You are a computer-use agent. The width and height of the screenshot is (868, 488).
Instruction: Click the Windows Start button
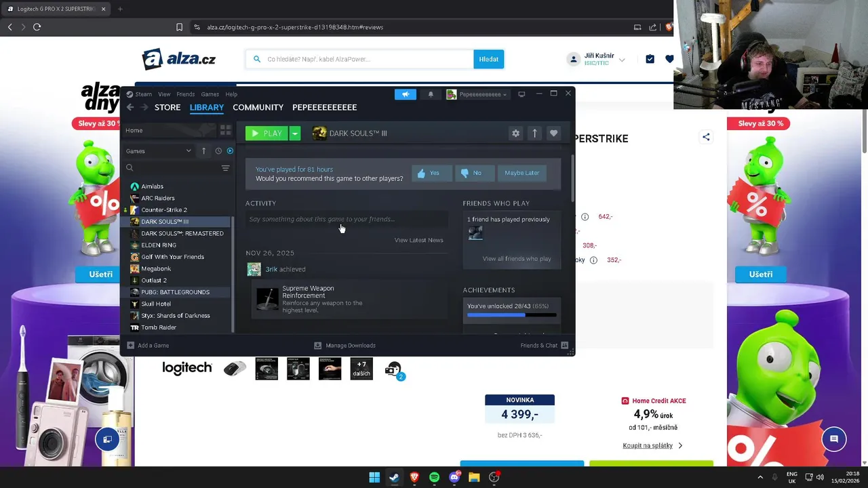[x=374, y=477]
